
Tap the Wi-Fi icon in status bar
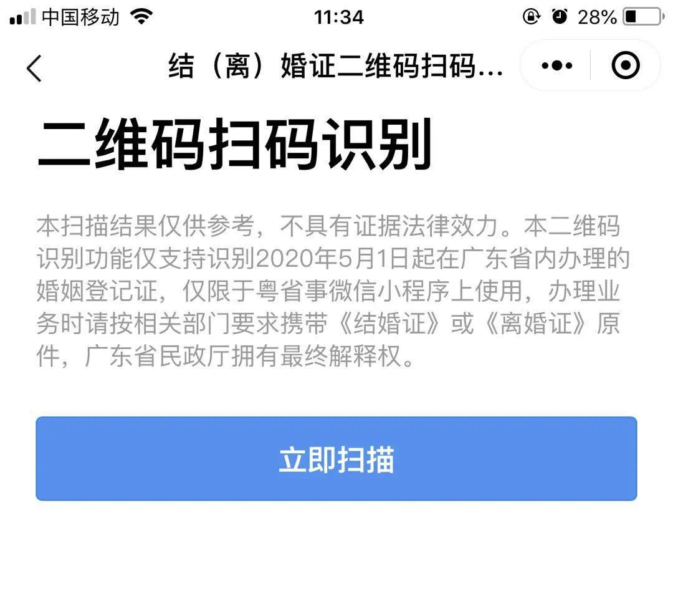[141, 17]
